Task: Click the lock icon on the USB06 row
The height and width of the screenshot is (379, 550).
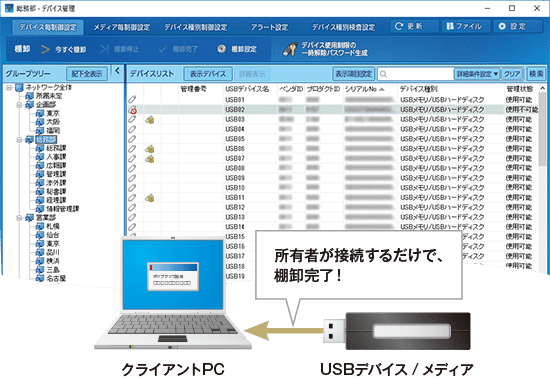Action: click(x=150, y=149)
